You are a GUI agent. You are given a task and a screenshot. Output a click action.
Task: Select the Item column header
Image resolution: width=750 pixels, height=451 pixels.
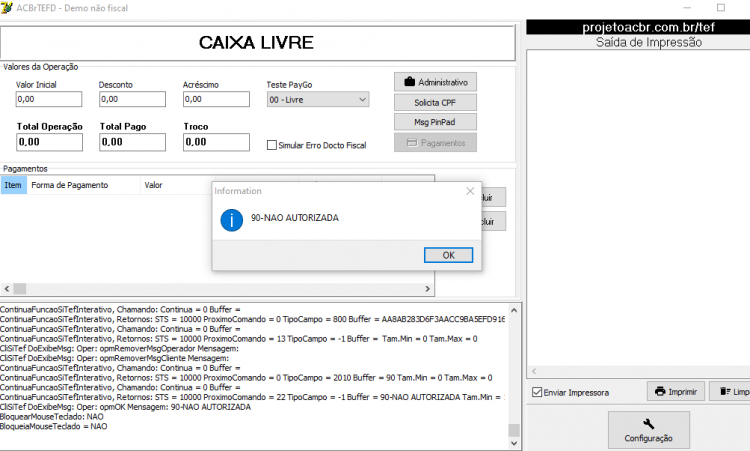click(13, 185)
